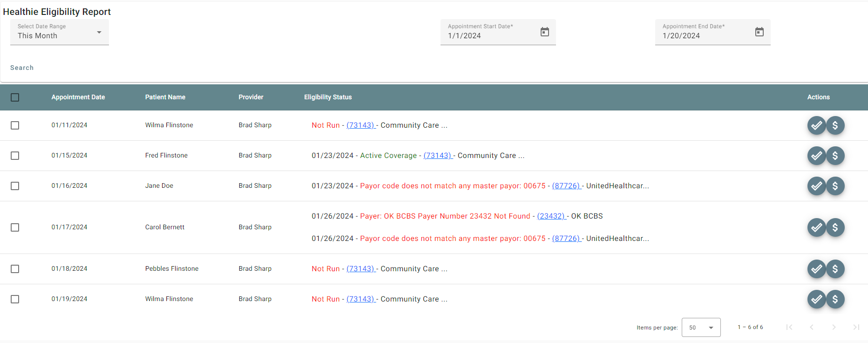Check the box for Fred Flinstone row

pos(15,156)
